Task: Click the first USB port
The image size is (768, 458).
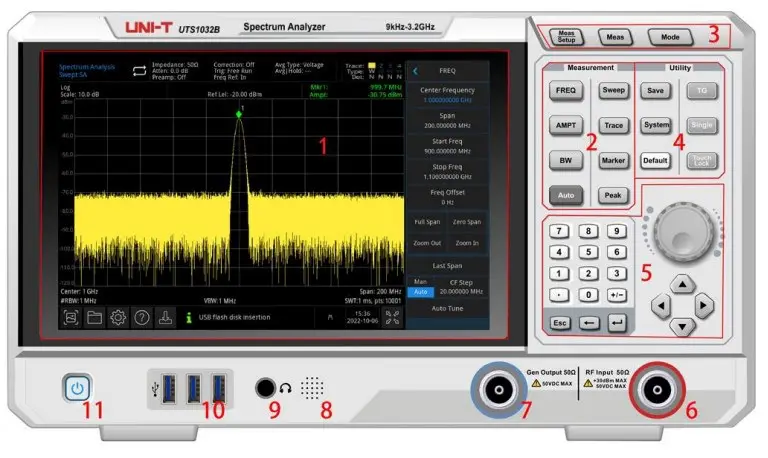Action: (x=169, y=388)
